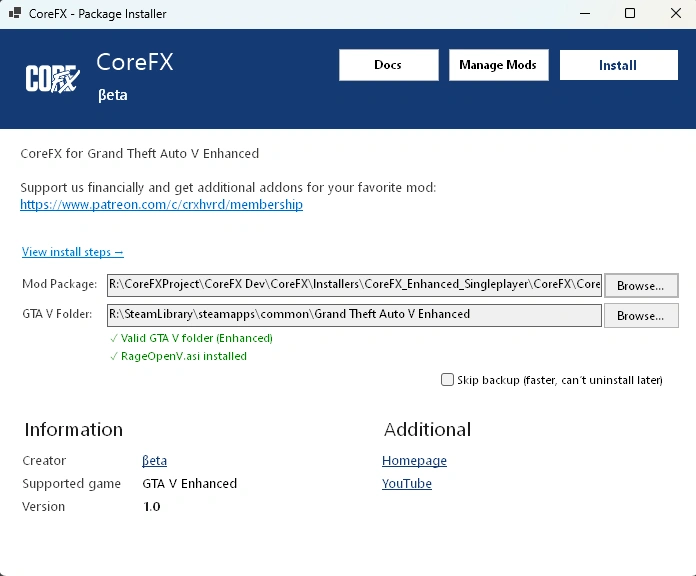Show the View install steps link
Viewport: 696px width, 576px height.
pyautogui.click(x=73, y=252)
